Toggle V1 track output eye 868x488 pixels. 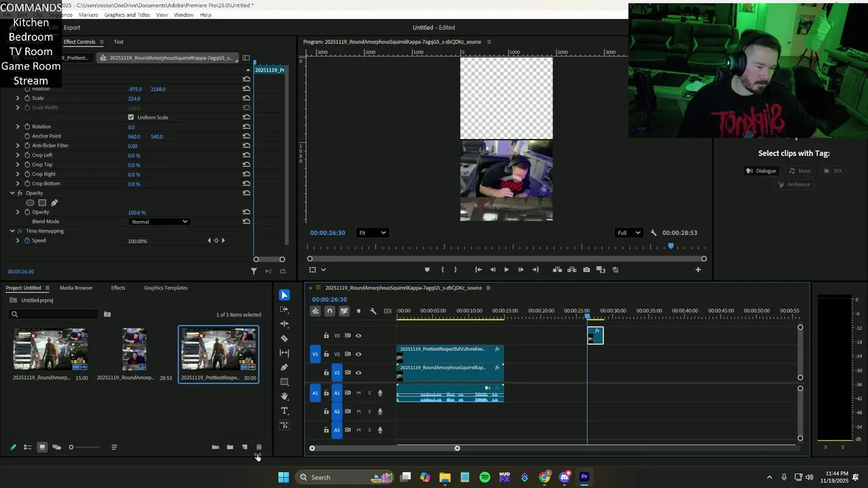(359, 372)
